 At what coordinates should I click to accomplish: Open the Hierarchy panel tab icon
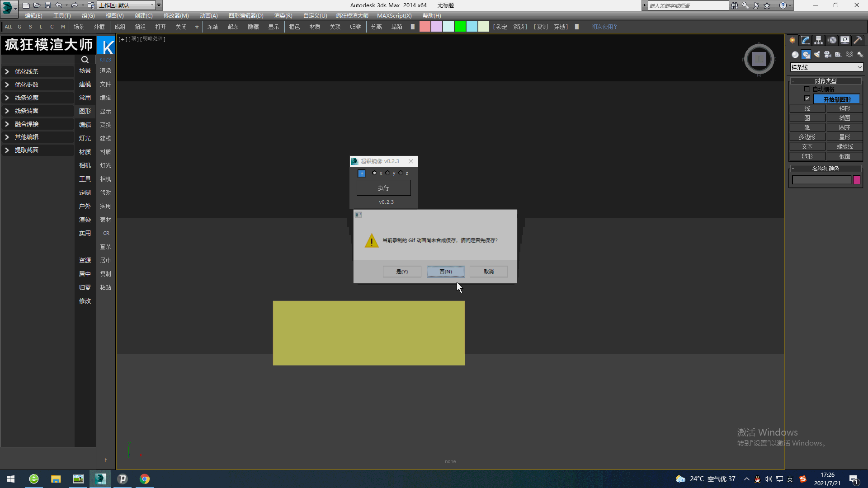tap(818, 40)
